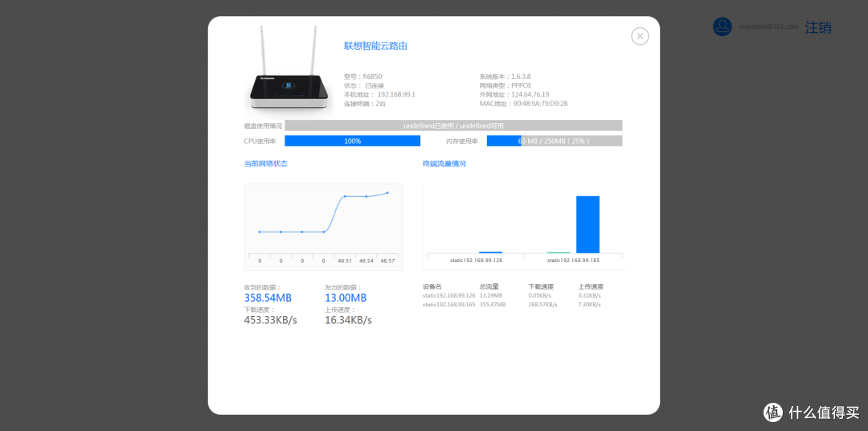Image resolution: width=868 pixels, height=431 pixels.
Task: Click the 46:57 label on chart axis
Action: point(387,261)
